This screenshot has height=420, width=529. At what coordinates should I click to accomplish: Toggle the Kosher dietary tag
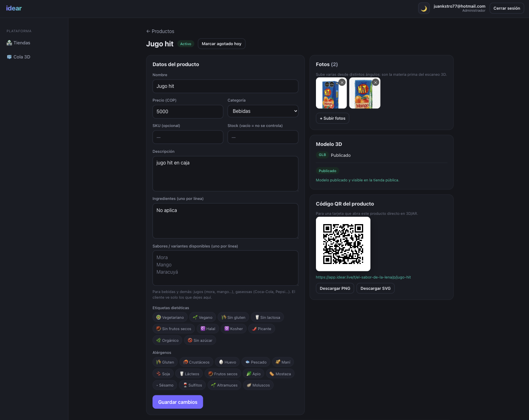point(234,329)
